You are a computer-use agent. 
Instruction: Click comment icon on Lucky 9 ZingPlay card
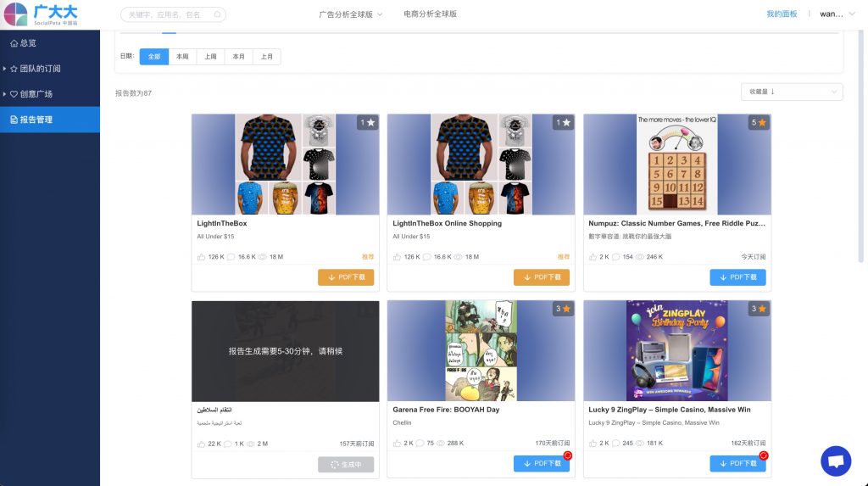tap(615, 444)
